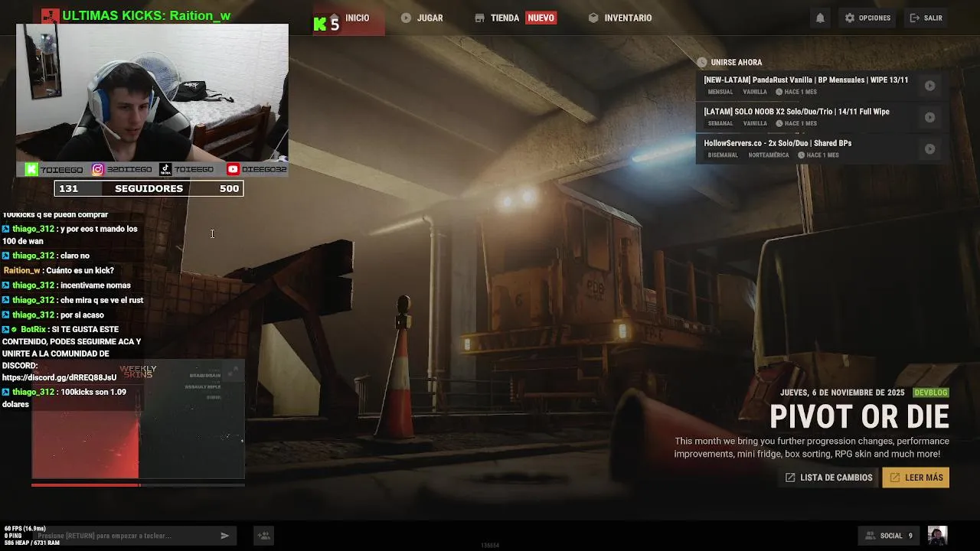Click the play circle icon beside JUGAR
The height and width of the screenshot is (551, 980).
pyautogui.click(x=406, y=18)
